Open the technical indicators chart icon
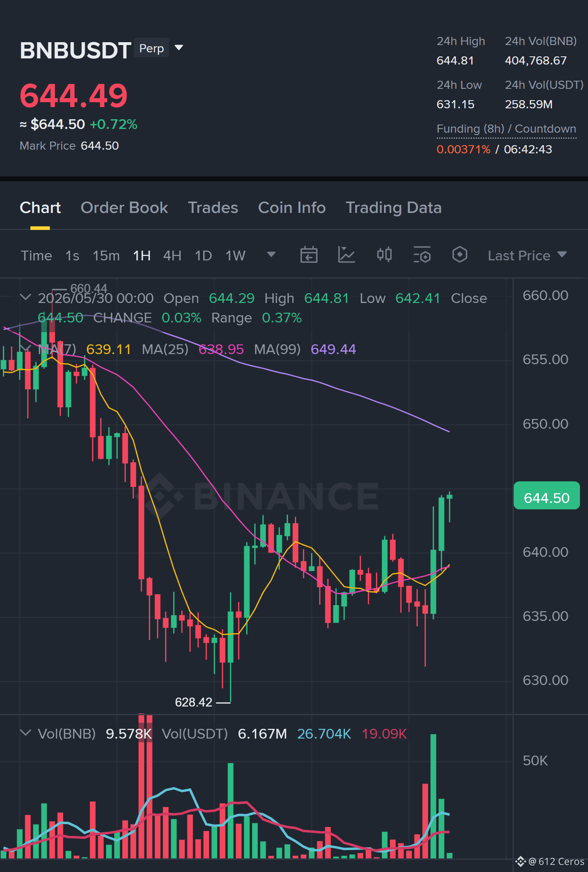 (x=346, y=255)
